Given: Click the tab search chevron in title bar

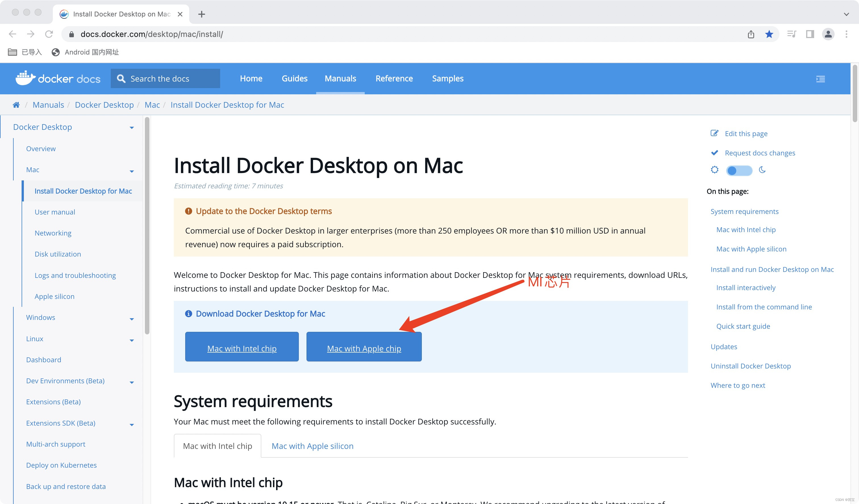Looking at the screenshot, I should click(846, 14).
